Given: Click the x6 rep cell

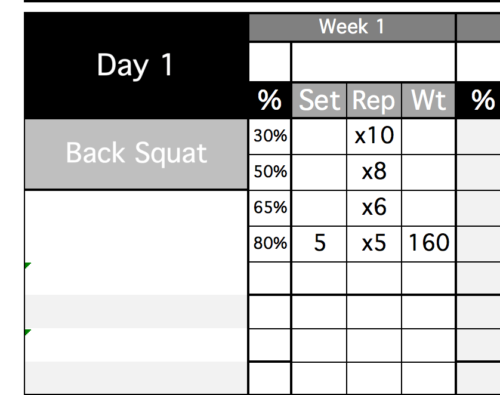Looking at the screenshot, I should pos(374,208).
